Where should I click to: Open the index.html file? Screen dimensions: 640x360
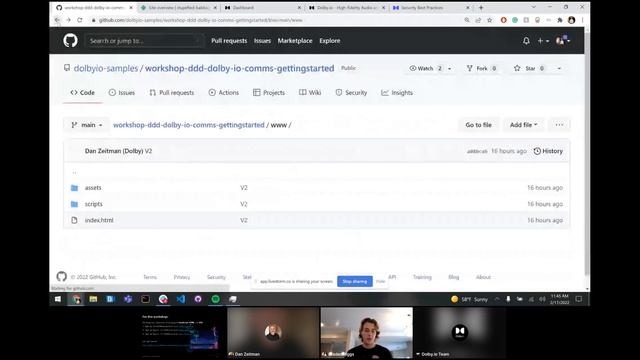click(99, 220)
